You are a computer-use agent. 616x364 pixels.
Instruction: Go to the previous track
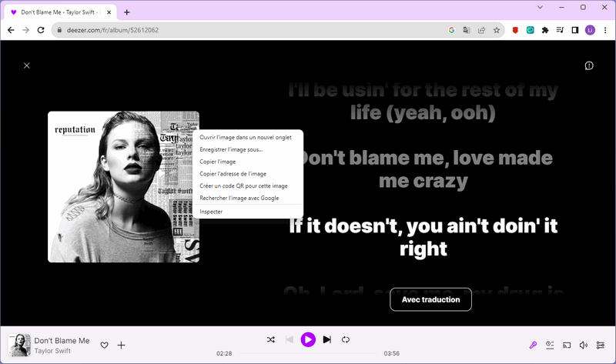[290, 339]
